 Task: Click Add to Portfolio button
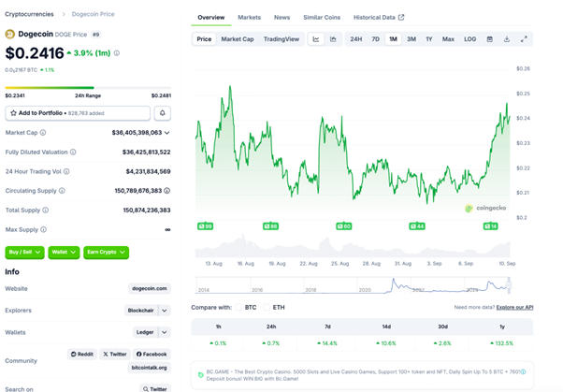point(78,113)
